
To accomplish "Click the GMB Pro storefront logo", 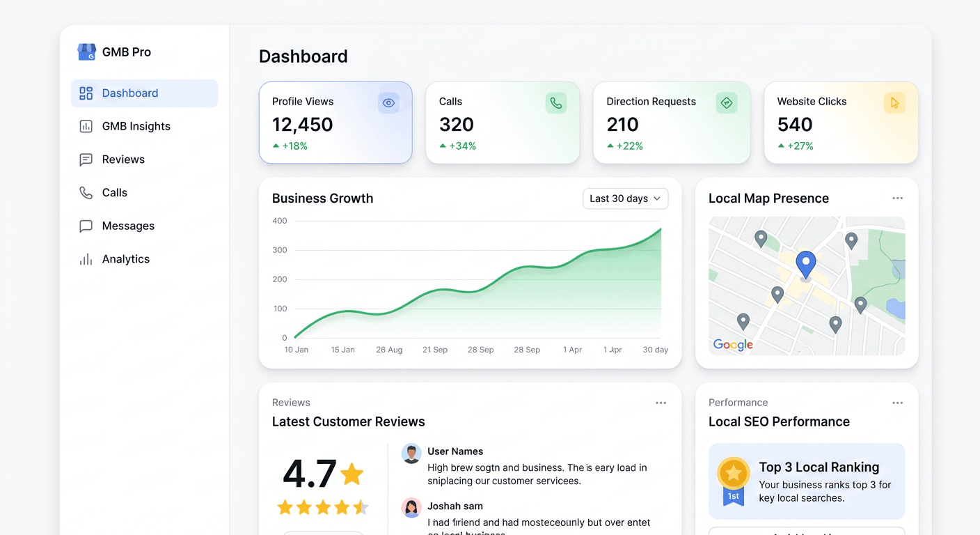I will (86, 52).
